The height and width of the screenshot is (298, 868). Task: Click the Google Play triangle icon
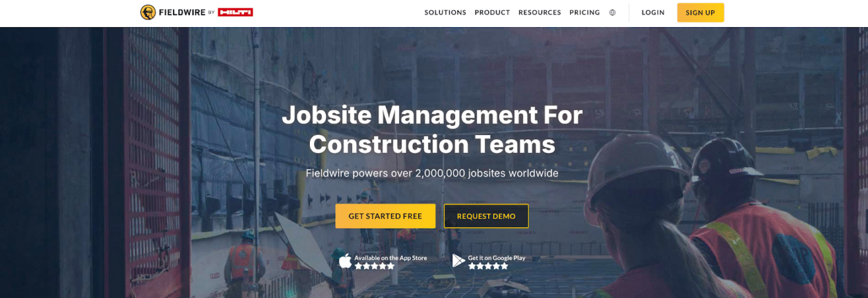click(459, 261)
